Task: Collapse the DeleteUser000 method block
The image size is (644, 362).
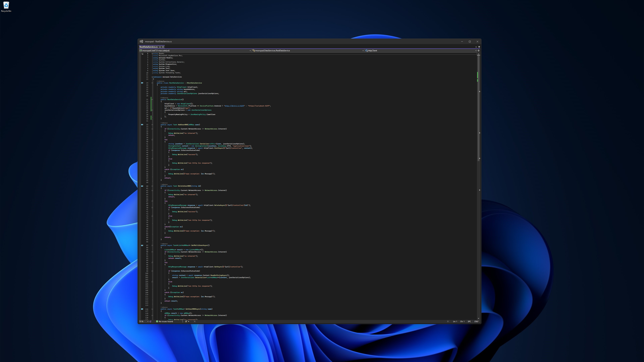Action: pyautogui.click(x=152, y=186)
